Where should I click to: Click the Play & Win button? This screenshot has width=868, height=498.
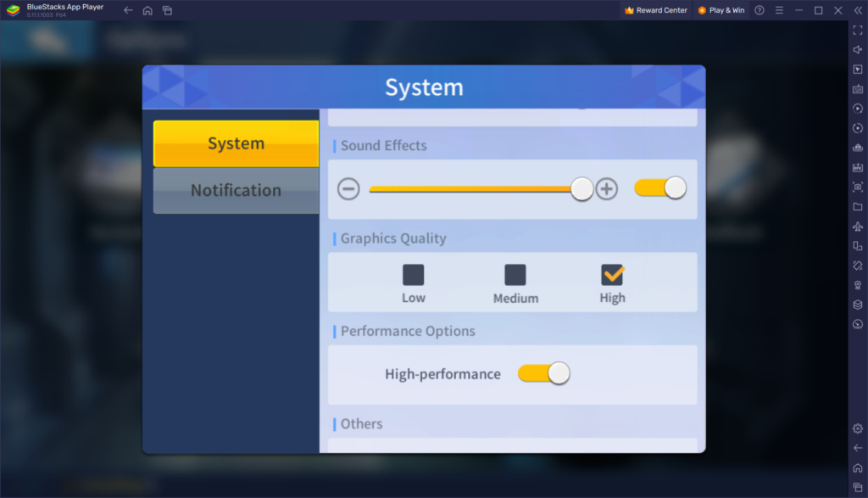[x=721, y=10]
